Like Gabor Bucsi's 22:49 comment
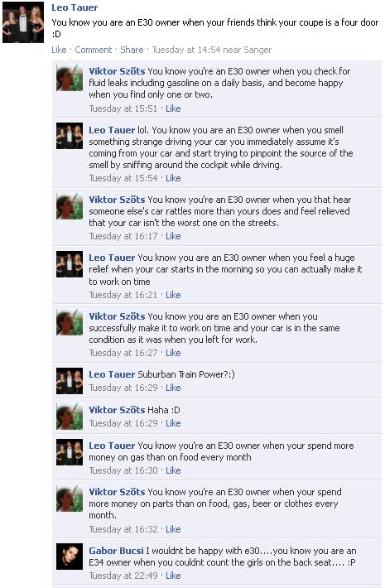 pos(173,576)
